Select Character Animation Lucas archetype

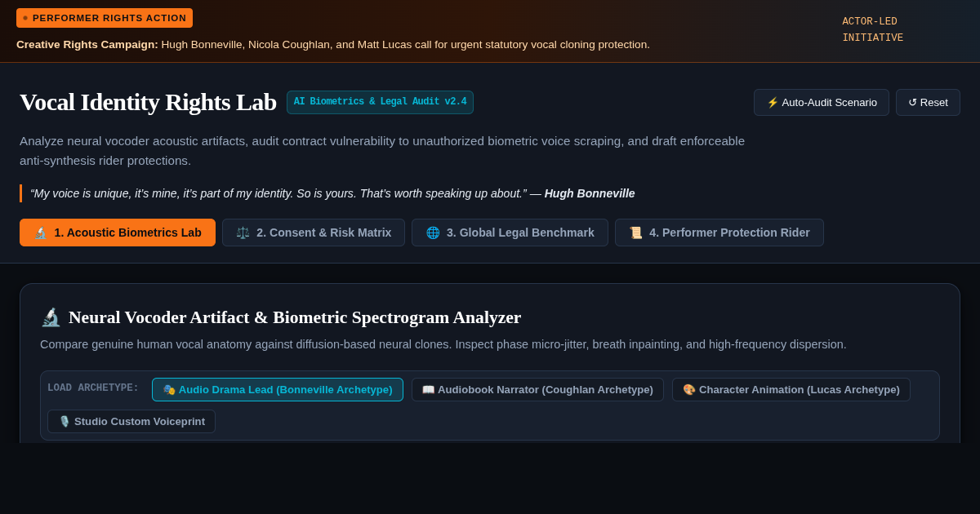791,390
